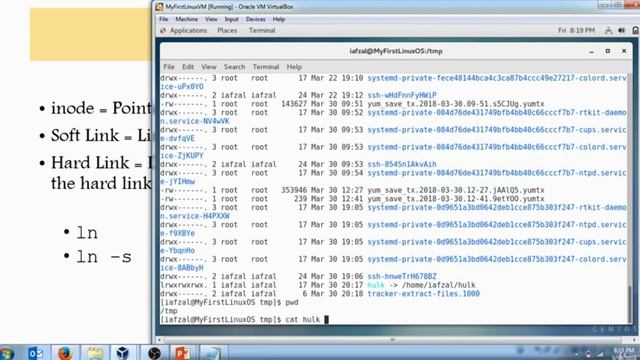This screenshot has height=360, width=640.
Task: Open the terminal window's Edit menu
Action: click(188, 67)
